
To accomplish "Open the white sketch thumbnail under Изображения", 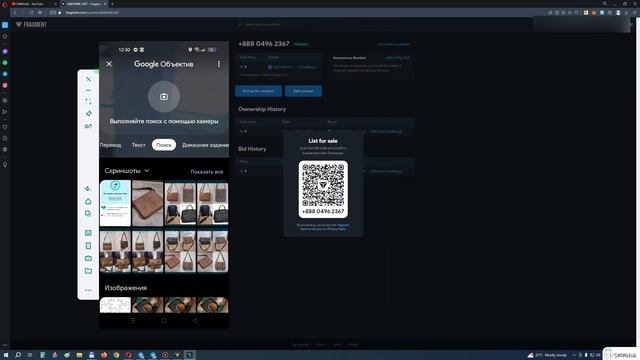I will pyautogui.click(x=115, y=305).
